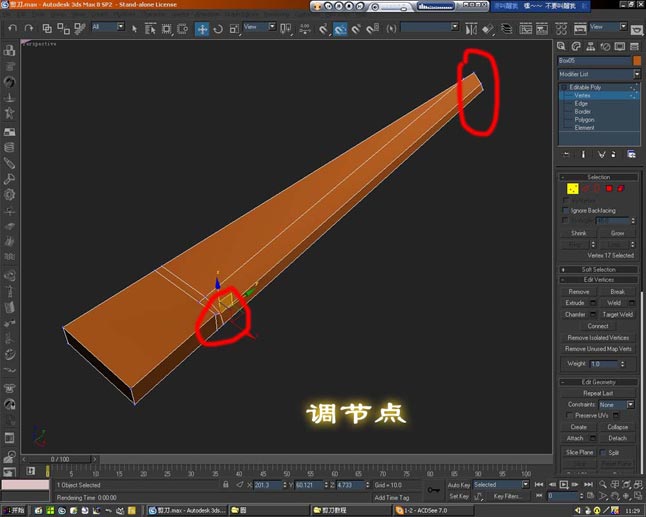Open reference coordinate system View dropdown
646x517 pixels.
pos(259,27)
